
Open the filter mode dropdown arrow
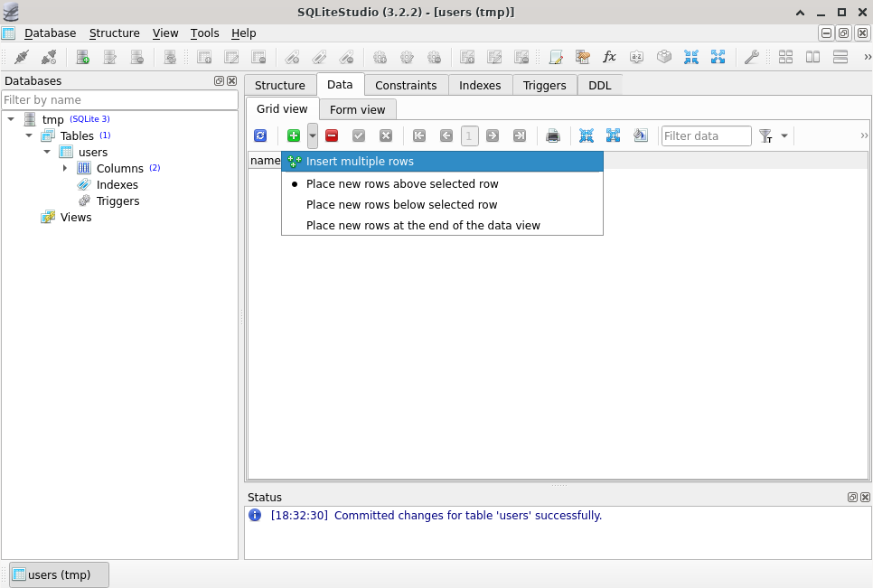784,135
